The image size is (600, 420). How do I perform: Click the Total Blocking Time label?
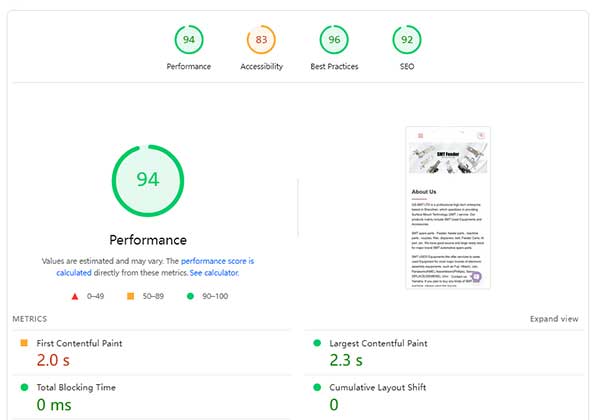(x=76, y=386)
